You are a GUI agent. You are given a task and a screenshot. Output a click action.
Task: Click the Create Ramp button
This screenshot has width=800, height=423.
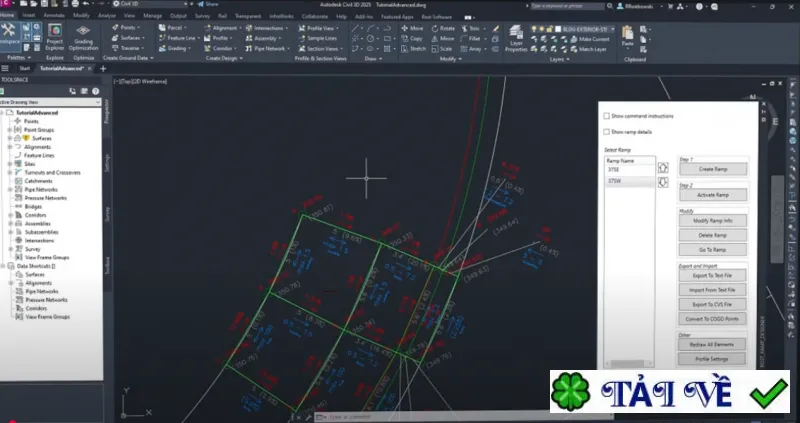point(713,169)
